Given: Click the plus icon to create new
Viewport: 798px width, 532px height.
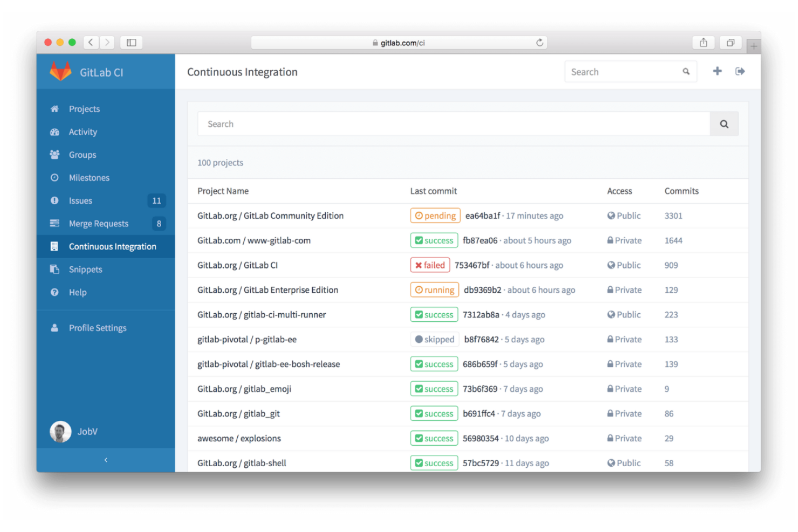Looking at the screenshot, I should point(717,71).
